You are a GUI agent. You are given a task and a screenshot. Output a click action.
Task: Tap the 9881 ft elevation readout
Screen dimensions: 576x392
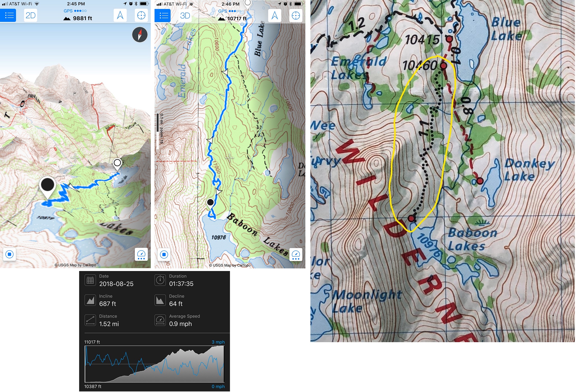coord(78,18)
